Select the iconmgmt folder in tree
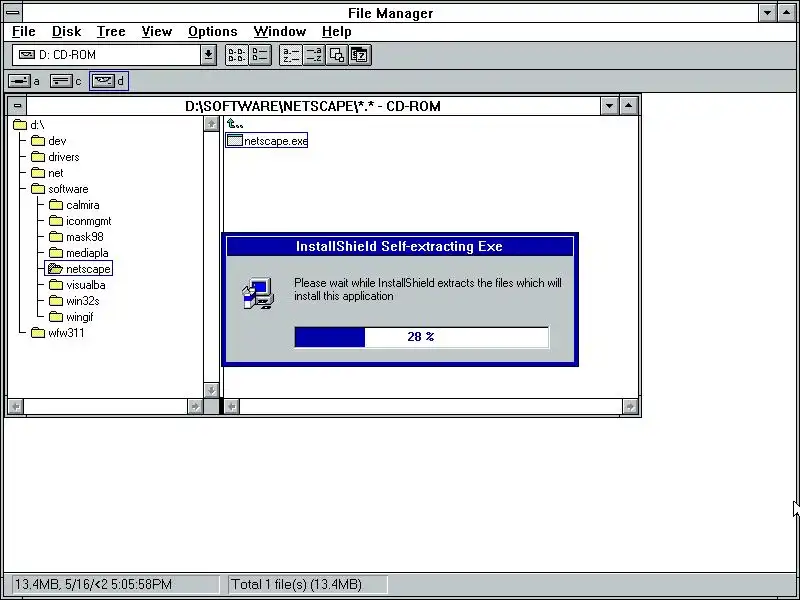This screenshot has width=800, height=600. [x=80, y=221]
